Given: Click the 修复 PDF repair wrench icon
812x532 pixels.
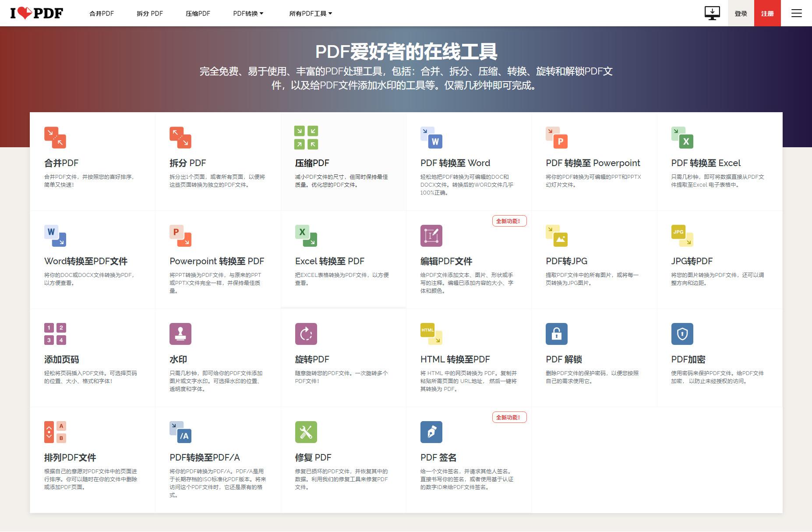Looking at the screenshot, I should 306,432.
